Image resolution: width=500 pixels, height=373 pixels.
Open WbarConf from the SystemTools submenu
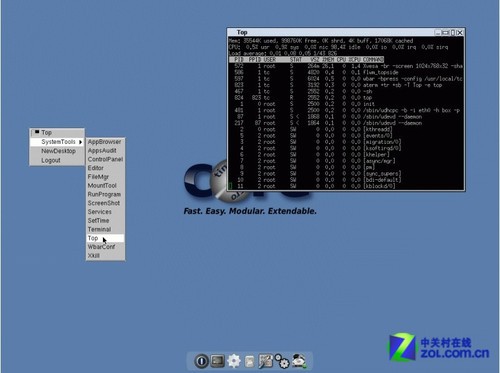(x=105, y=247)
